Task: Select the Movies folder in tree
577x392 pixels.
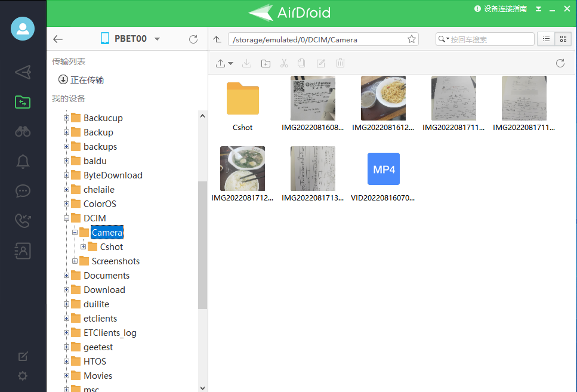Action: point(98,375)
